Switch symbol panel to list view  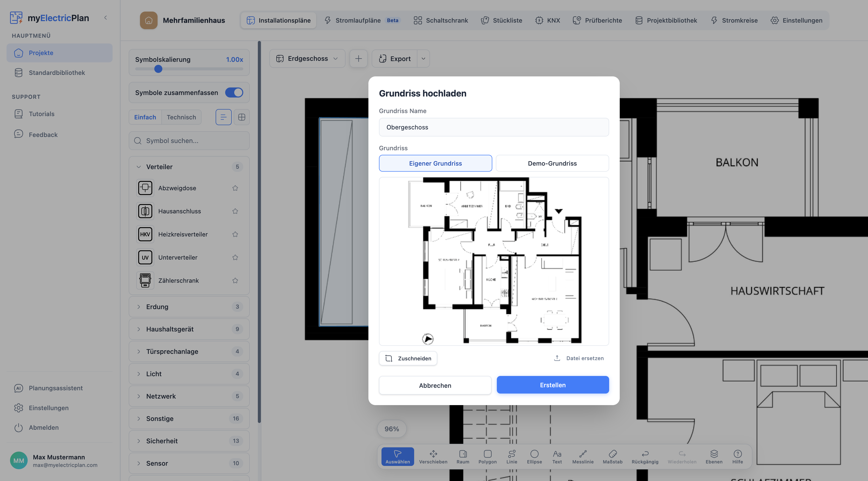click(x=223, y=117)
